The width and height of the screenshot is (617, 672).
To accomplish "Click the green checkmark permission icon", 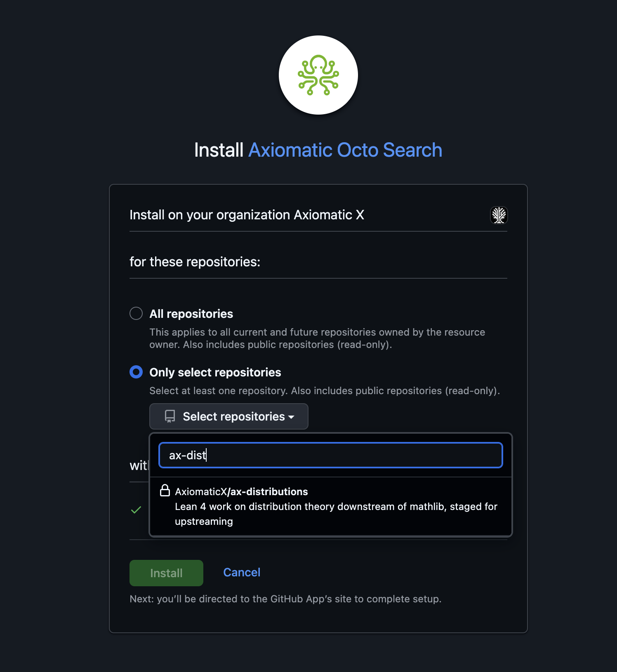I will (x=136, y=510).
